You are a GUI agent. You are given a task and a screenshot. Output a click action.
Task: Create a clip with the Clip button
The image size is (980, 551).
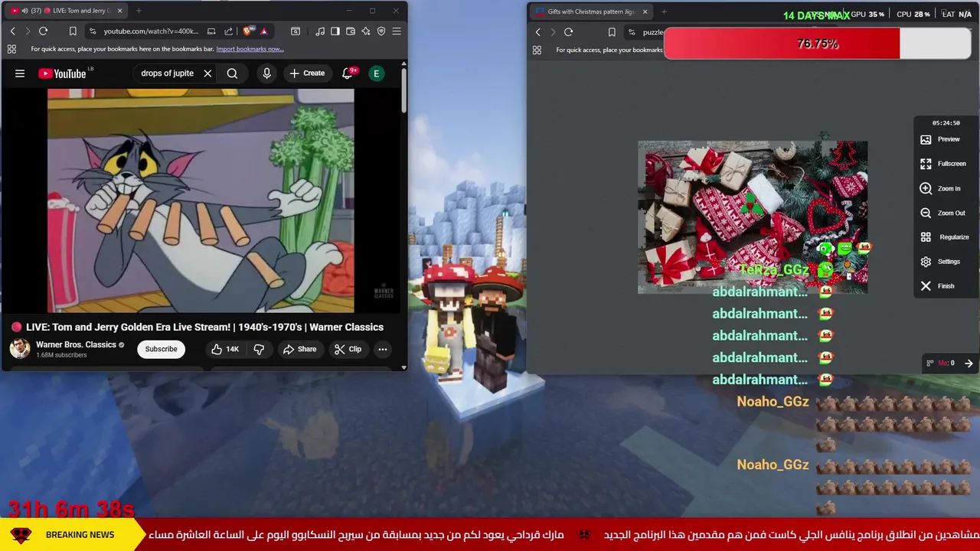pos(348,349)
